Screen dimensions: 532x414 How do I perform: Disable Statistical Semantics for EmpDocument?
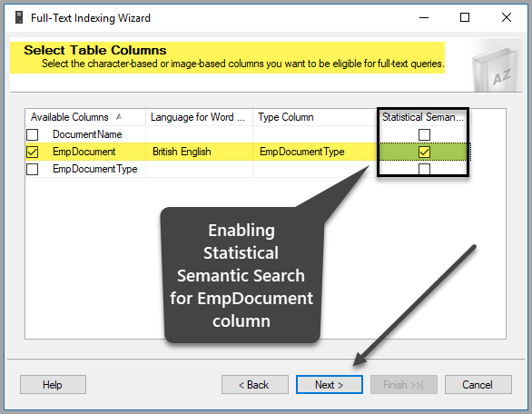[x=424, y=152]
